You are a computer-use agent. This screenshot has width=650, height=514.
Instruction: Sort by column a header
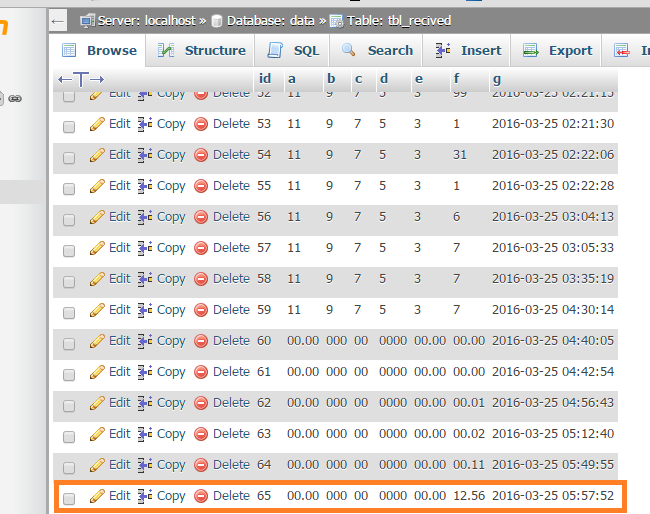coord(292,78)
